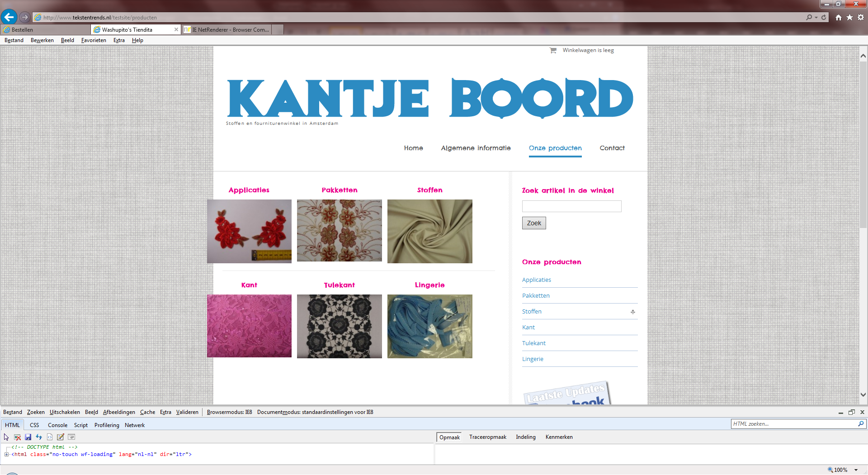Image resolution: width=868 pixels, height=475 pixels.
Task: Switch to the Profilering tab
Action: [x=107, y=425]
